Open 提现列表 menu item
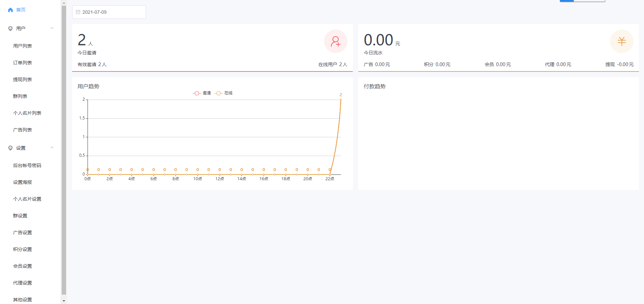 22,80
